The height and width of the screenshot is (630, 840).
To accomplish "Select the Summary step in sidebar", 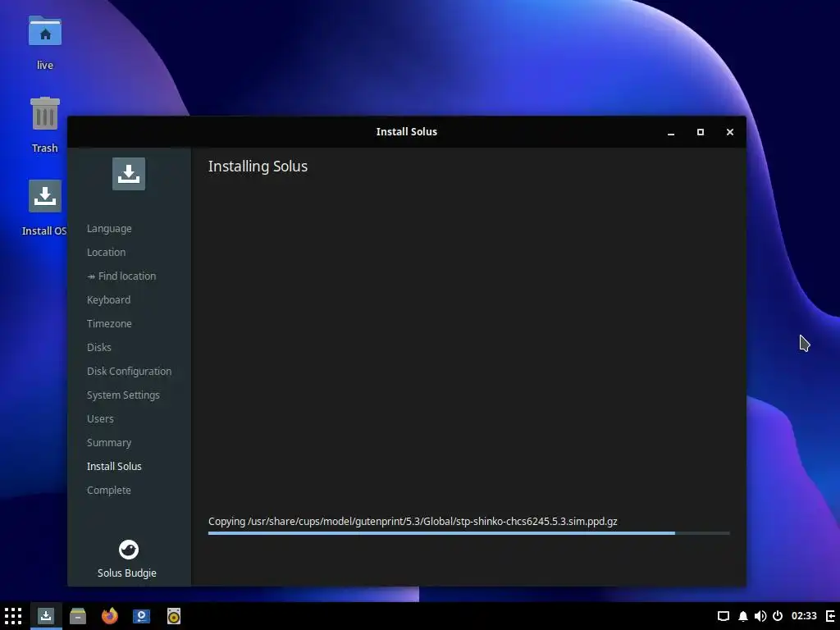I will coord(109,442).
